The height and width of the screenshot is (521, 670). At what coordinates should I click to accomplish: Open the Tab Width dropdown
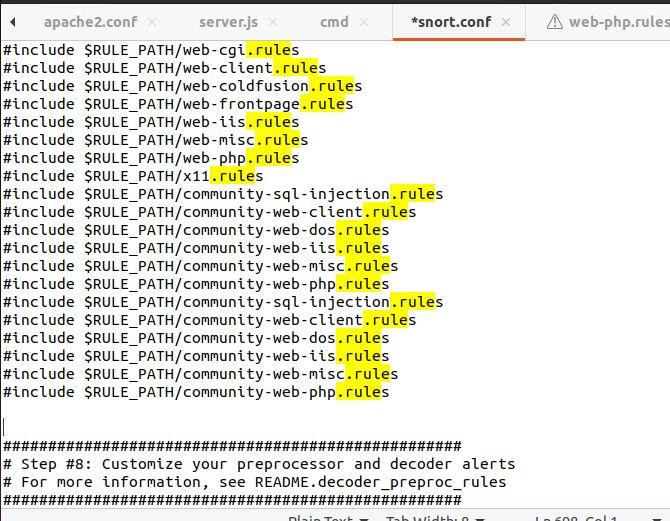pyautogui.click(x=435, y=518)
